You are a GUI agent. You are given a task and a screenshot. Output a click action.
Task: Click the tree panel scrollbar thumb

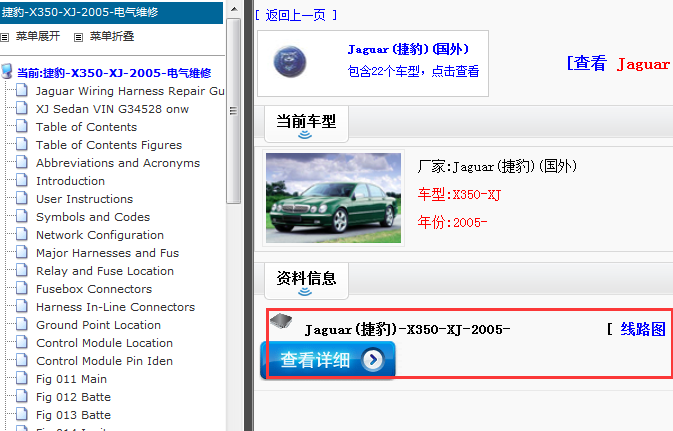click(x=233, y=111)
